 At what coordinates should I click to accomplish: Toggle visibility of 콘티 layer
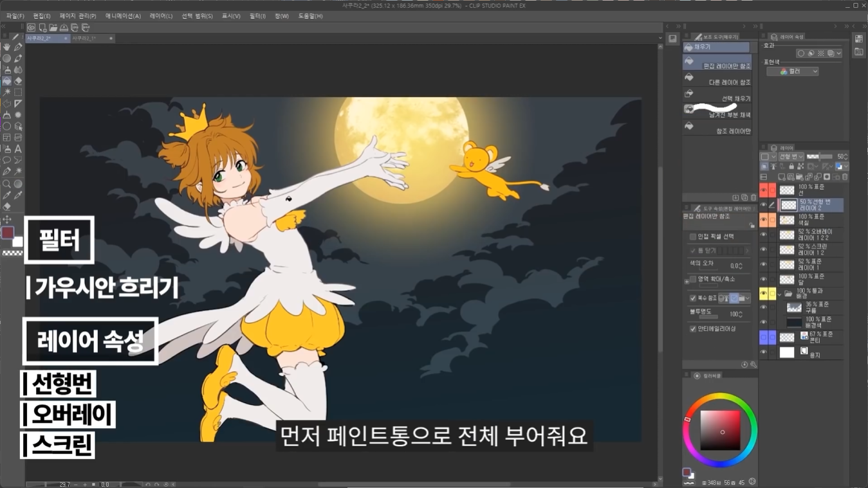(763, 337)
